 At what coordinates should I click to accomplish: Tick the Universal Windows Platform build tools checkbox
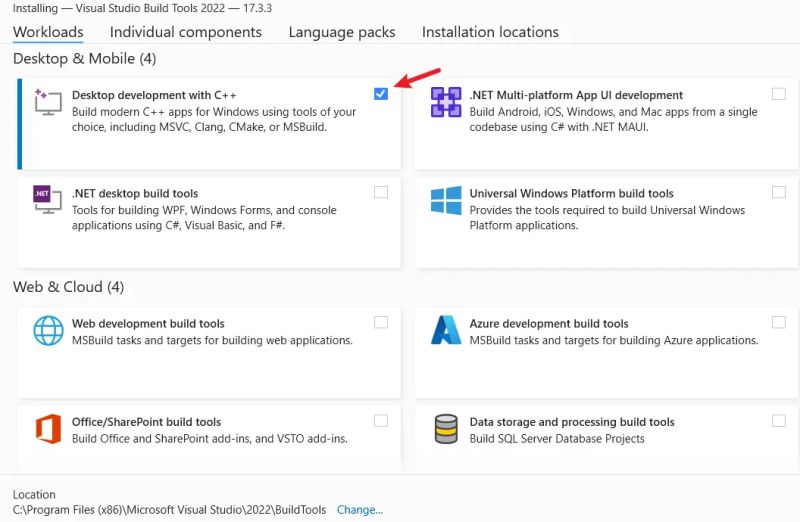[779, 192]
